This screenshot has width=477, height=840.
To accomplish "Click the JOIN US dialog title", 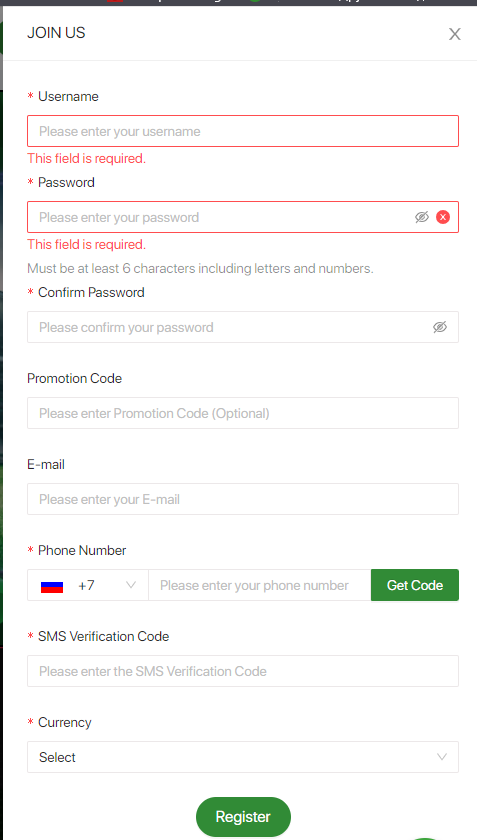I will click(56, 33).
